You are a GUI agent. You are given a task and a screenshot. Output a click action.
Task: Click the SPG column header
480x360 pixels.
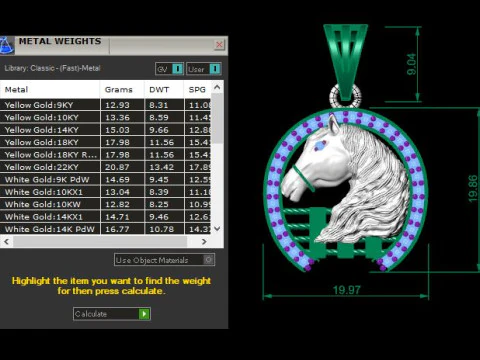pyautogui.click(x=197, y=90)
